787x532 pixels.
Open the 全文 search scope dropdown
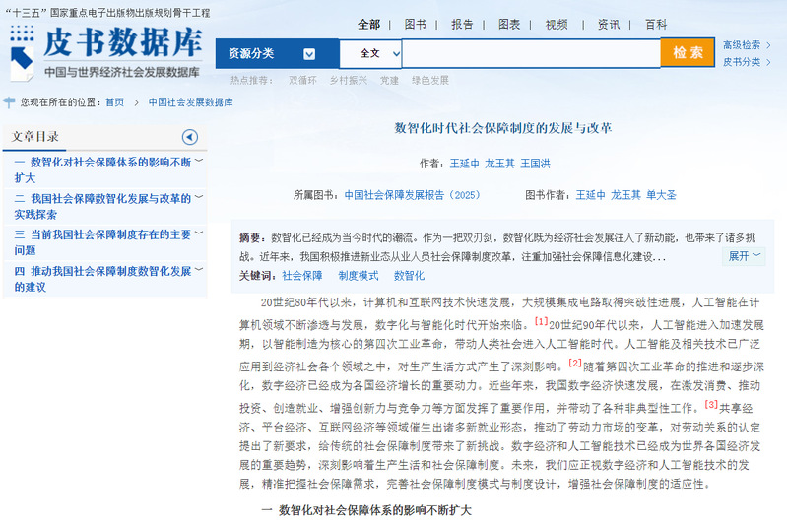click(x=379, y=53)
